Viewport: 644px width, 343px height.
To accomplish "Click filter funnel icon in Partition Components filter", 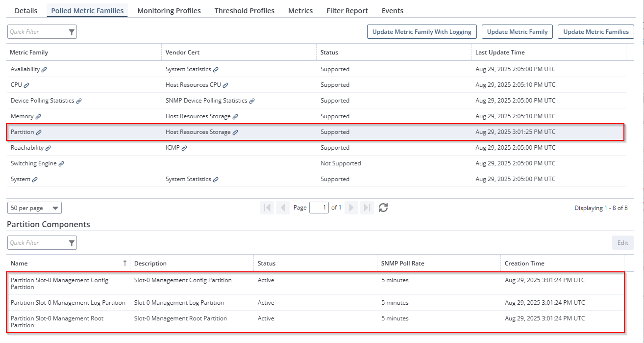I will tap(72, 243).
